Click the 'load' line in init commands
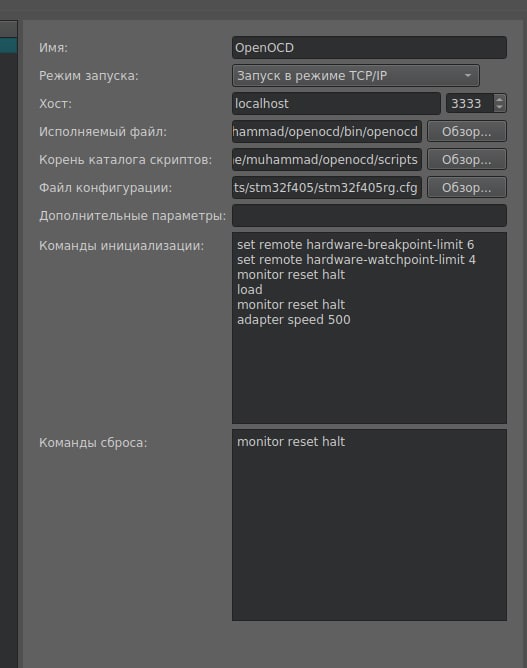The height and width of the screenshot is (668, 527). [250, 290]
